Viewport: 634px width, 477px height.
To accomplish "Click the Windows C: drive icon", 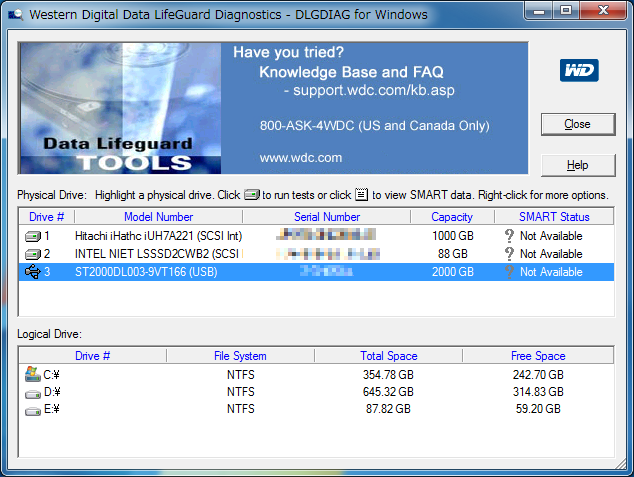I will 32,374.
